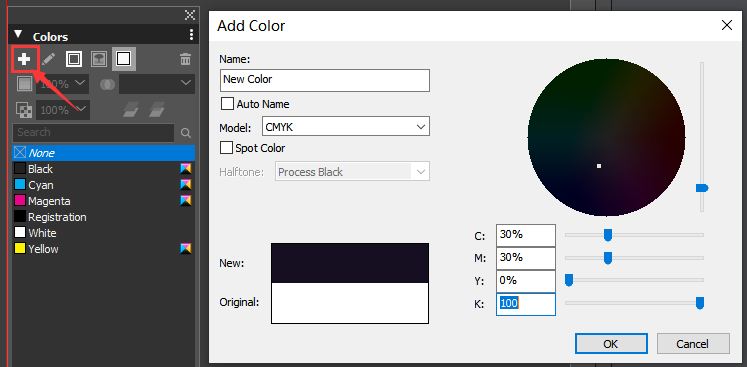Click the blend mode overlapping circles icon
The image size is (747, 367).
pos(108,84)
